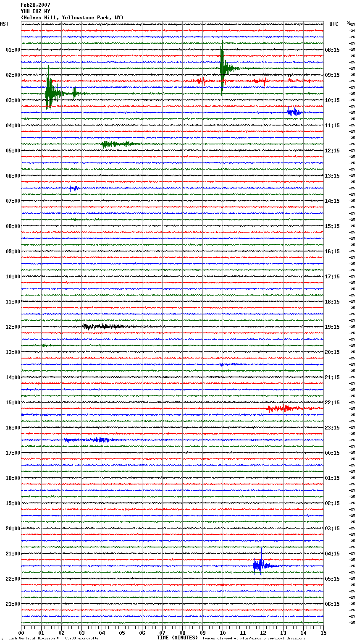Click the 08 minute axis tick label

[x=182, y=633]
